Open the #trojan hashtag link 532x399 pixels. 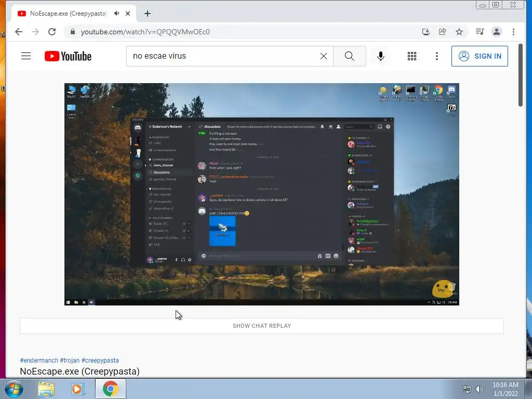click(x=70, y=361)
